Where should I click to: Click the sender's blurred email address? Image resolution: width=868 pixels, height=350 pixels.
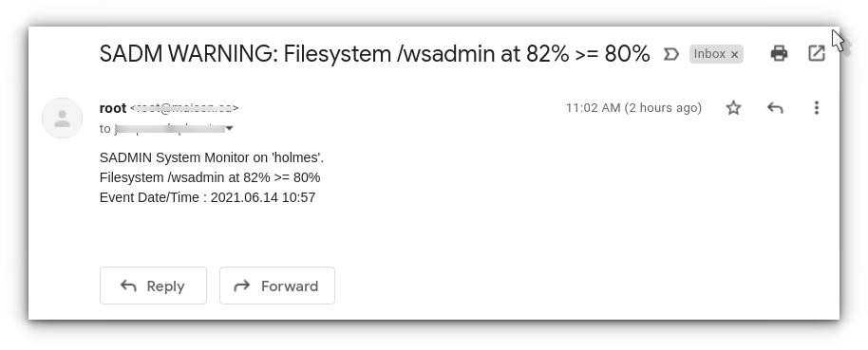[184, 108]
